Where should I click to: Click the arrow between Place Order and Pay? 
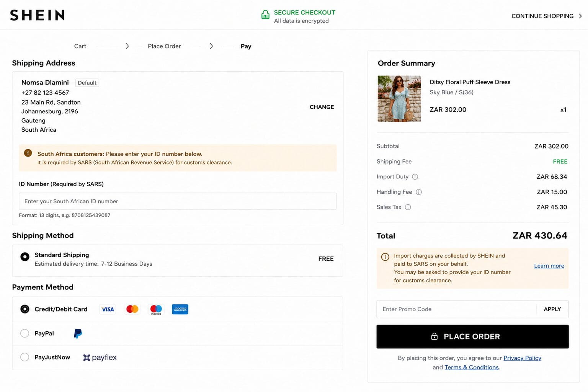point(211,46)
